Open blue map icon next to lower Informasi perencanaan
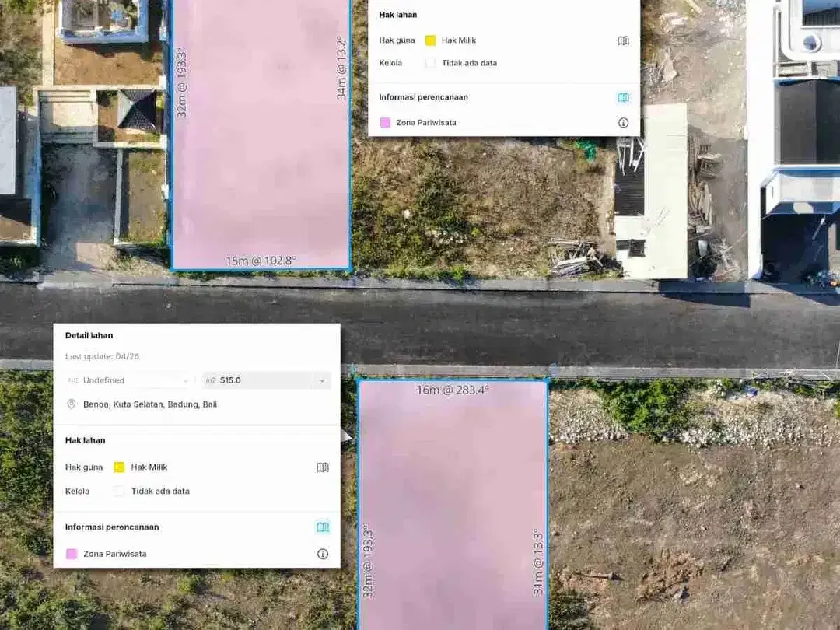 pos(323,527)
